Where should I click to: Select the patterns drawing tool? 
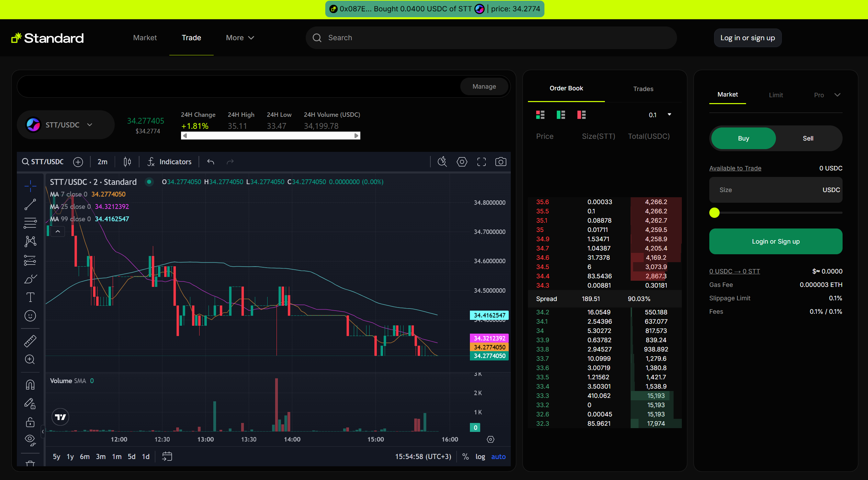coord(30,242)
